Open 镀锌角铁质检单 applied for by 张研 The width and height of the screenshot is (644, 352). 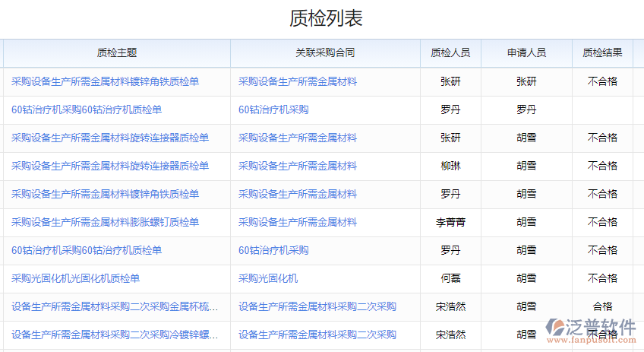105,81
